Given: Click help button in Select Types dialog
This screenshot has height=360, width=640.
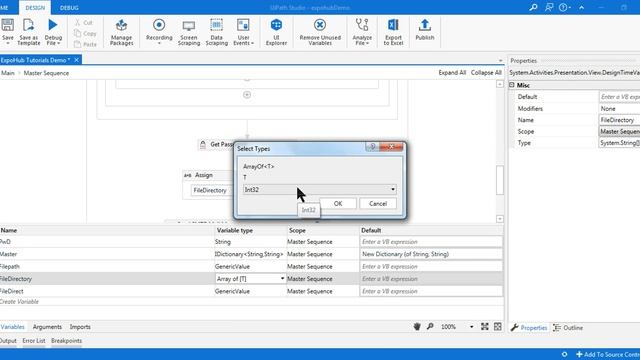Looking at the screenshot, I should pyautogui.click(x=372, y=147).
